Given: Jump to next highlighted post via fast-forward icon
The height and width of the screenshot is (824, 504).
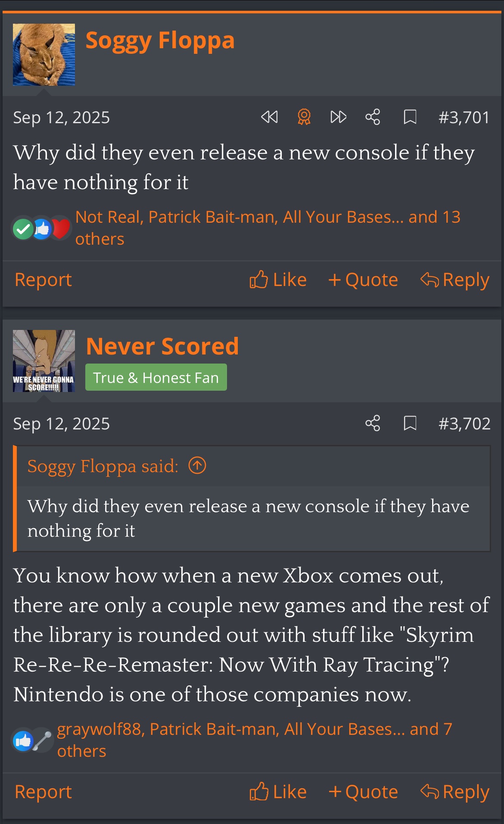Looking at the screenshot, I should pyautogui.click(x=338, y=117).
